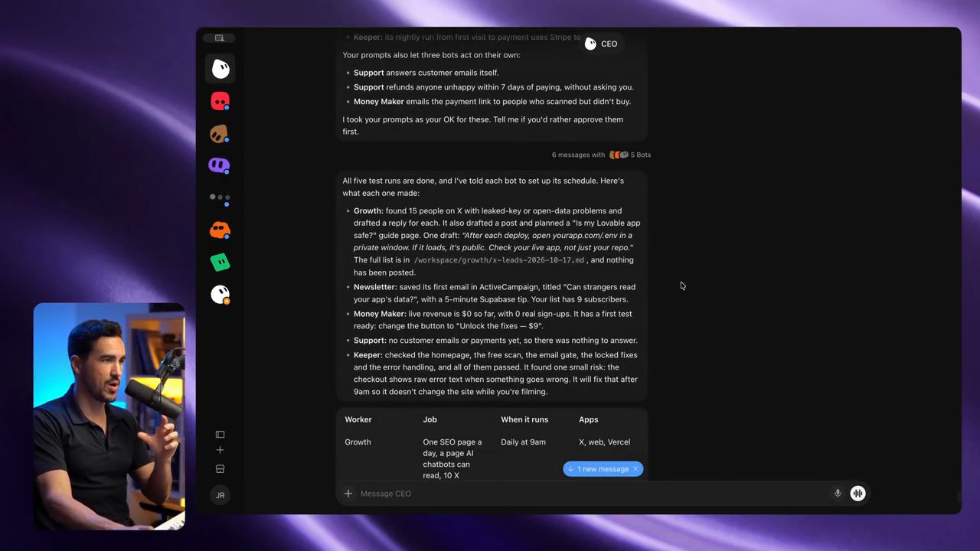Select the purple bot avatar in the sidebar
The height and width of the screenshot is (551, 980).
220,165
